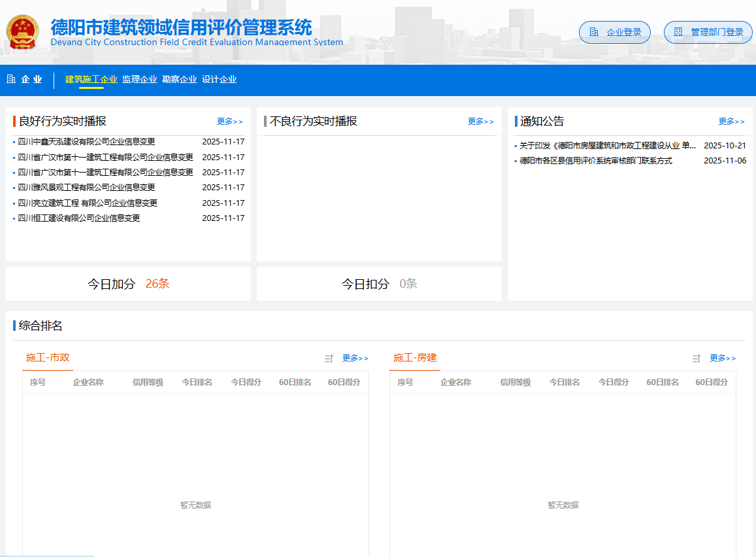The height and width of the screenshot is (557, 756).
Task: Show 更多 in 施工-市政 ranking
Action: tap(355, 358)
